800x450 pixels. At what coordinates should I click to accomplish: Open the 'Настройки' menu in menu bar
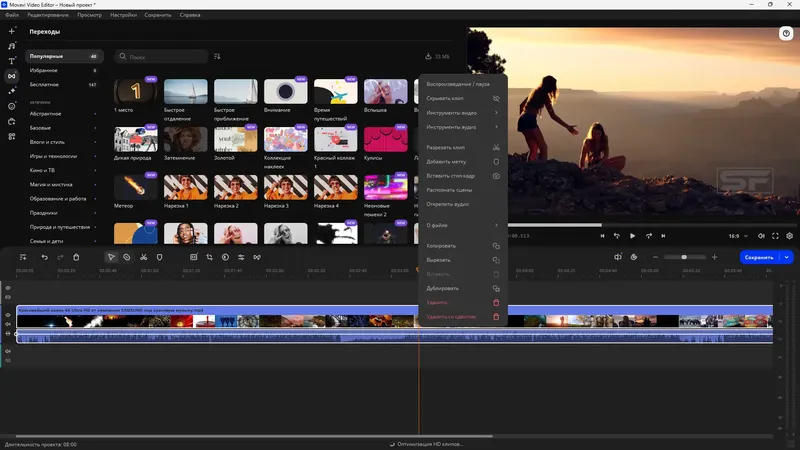124,16
